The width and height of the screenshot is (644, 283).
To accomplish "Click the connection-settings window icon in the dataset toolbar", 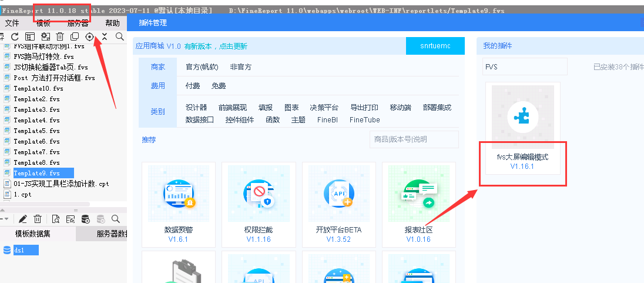I will (71, 219).
